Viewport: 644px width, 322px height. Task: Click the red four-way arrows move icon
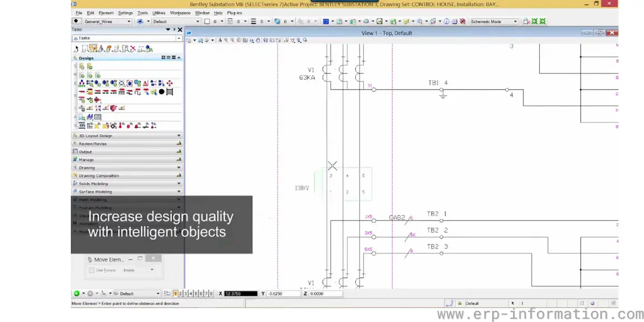170,83
